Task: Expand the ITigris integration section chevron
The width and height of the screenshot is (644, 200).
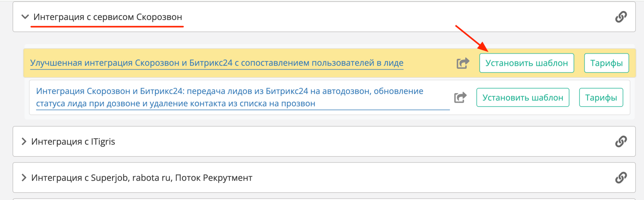Action: point(24,141)
